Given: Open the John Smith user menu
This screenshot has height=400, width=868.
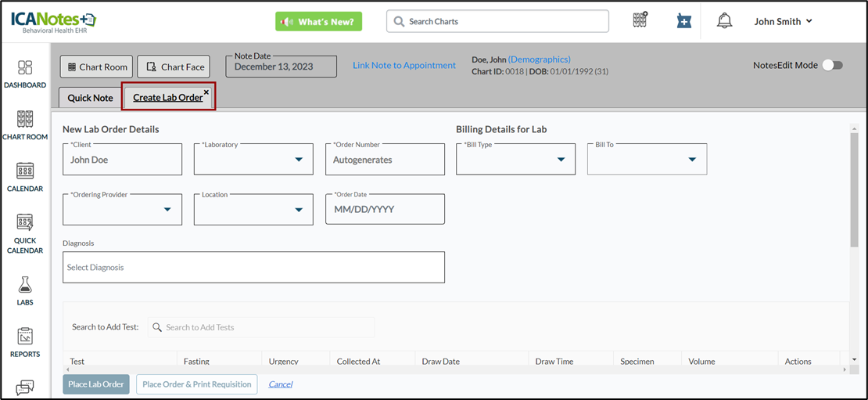Looking at the screenshot, I should pos(783,22).
